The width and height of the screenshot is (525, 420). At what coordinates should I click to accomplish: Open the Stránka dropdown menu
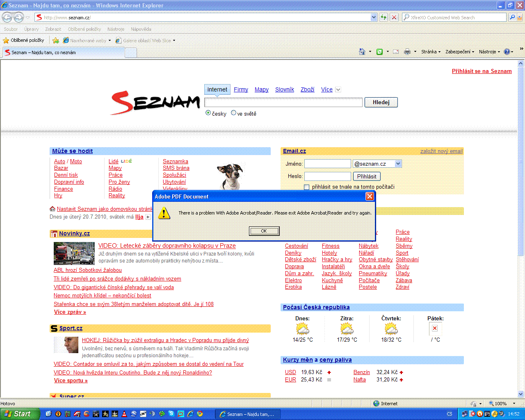click(x=431, y=52)
